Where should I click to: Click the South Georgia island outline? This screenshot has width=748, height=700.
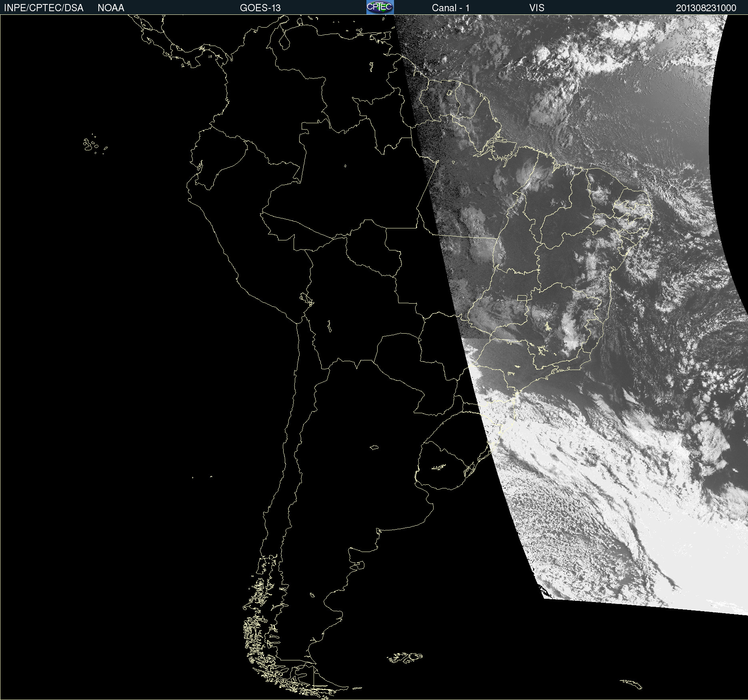(632, 684)
